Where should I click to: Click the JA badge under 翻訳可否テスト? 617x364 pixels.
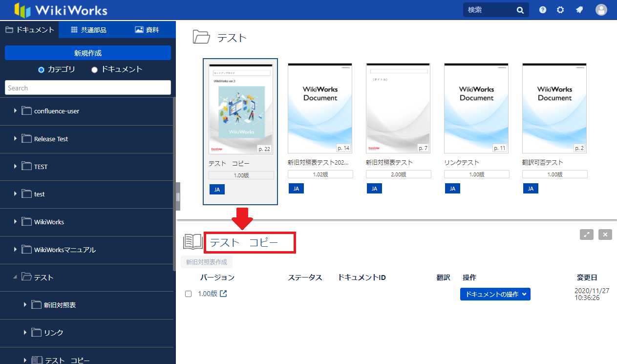click(531, 189)
